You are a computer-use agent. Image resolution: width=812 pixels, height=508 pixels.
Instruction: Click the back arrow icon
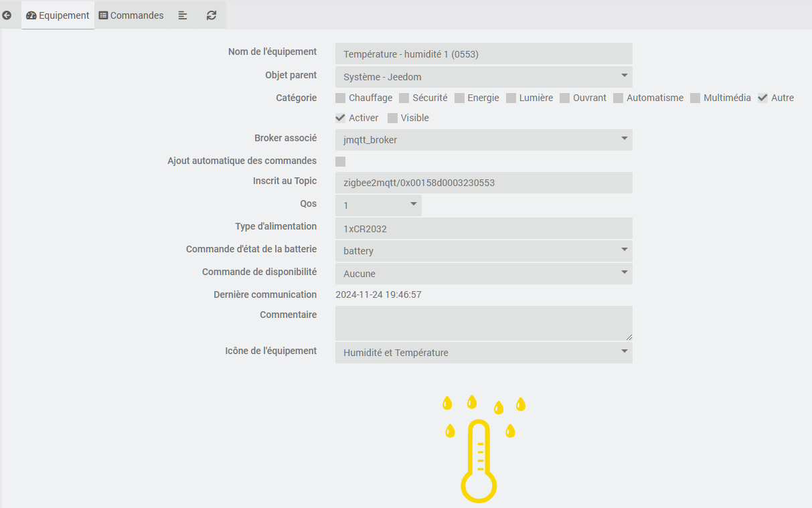pyautogui.click(x=7, y=15)
